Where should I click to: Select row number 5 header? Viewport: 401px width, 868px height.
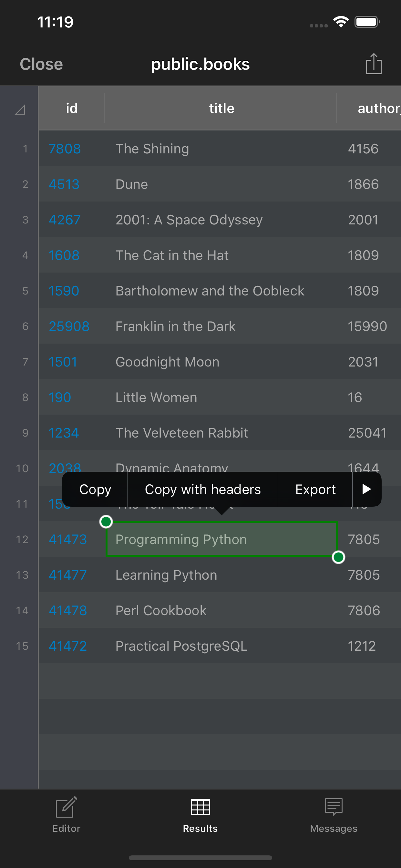tap(25, 291)
